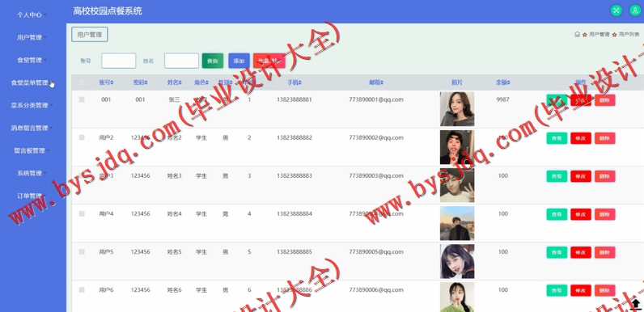Open photo thumbnail of 用户5
Screen dimensions: 644x312
point(457,262)
